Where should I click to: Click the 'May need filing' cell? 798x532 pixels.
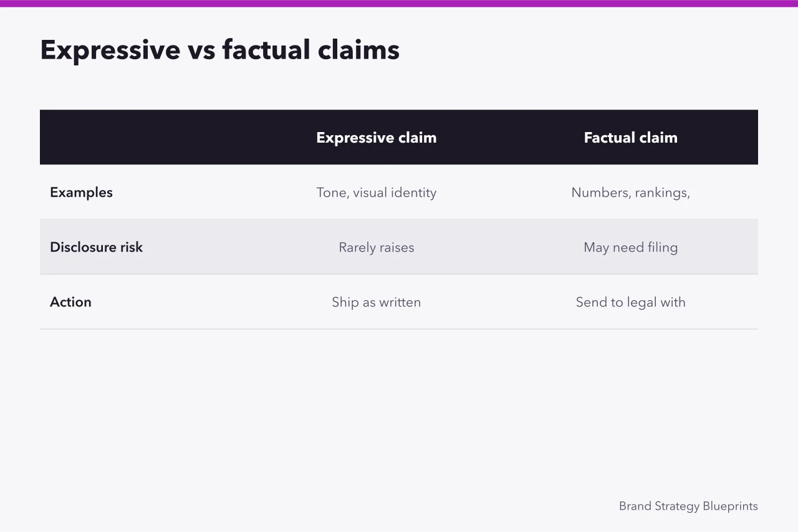630,247
